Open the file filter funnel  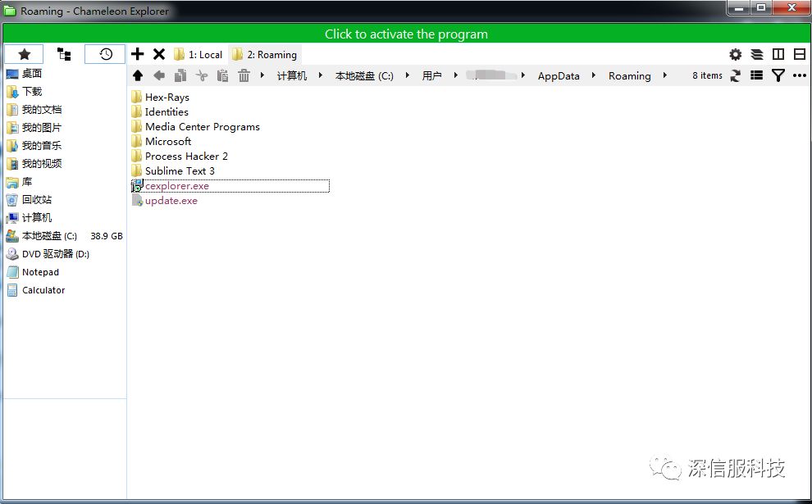point(778,75)
